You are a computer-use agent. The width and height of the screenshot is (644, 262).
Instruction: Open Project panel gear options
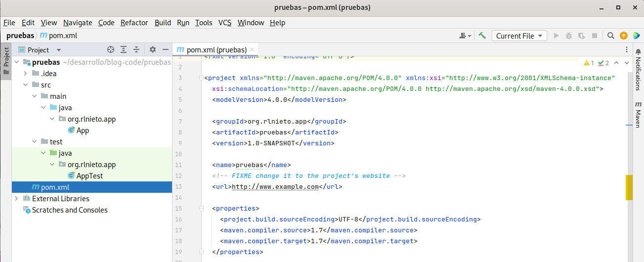pyautogui.click(x=153, y=49)
